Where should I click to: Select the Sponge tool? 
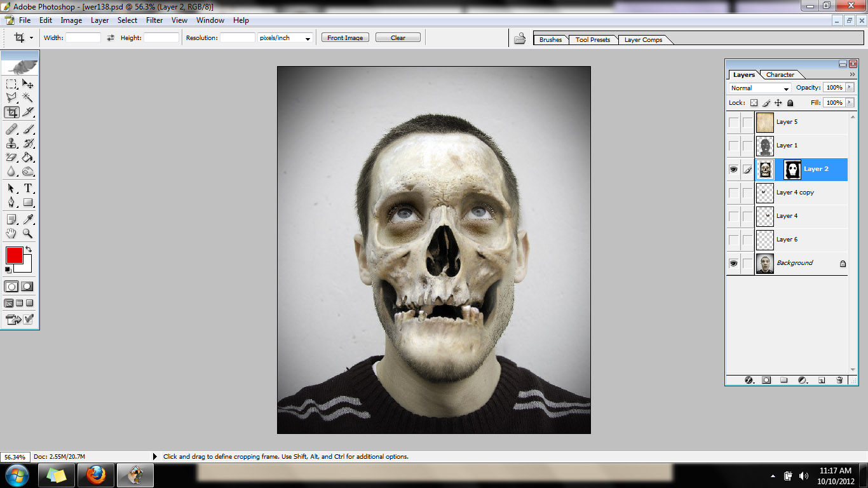click(x=28, y=172)
